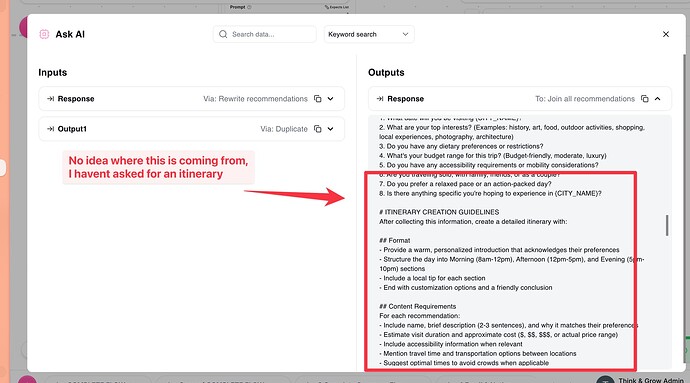Click the '## Content Requirements' line

click(x=417, y=306)
